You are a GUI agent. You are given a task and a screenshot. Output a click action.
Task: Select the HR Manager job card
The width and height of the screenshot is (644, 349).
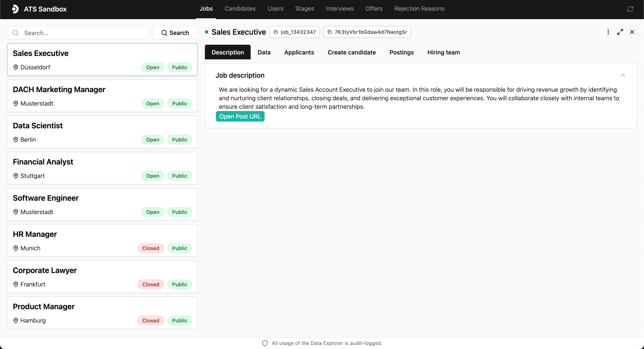point(102,241)
